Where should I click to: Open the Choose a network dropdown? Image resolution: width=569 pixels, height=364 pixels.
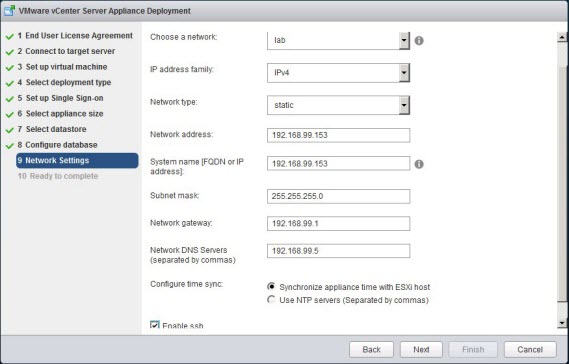pos(404,41)
